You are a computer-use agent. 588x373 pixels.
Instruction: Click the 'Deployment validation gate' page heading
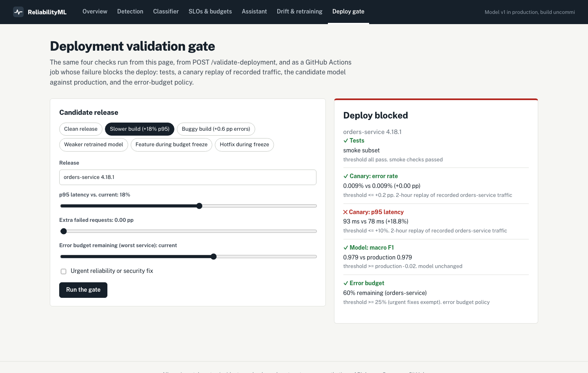coord(132,46)
